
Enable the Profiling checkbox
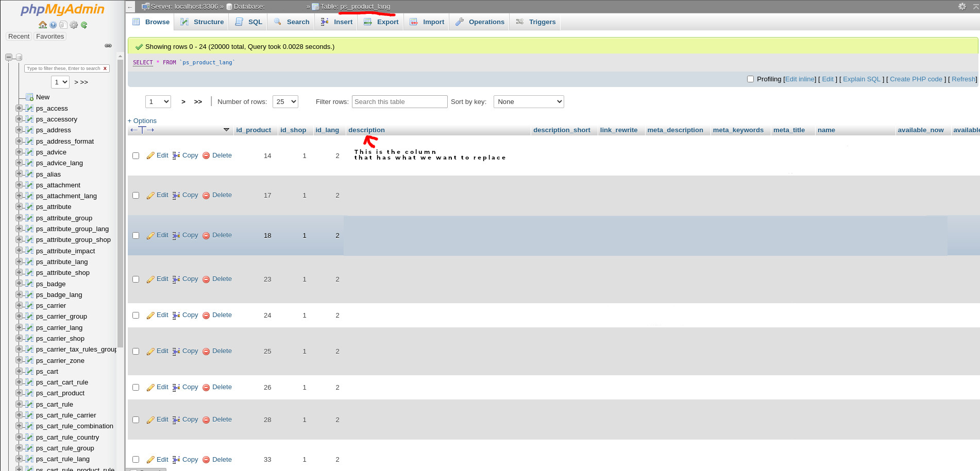click(x=751, y=79)
